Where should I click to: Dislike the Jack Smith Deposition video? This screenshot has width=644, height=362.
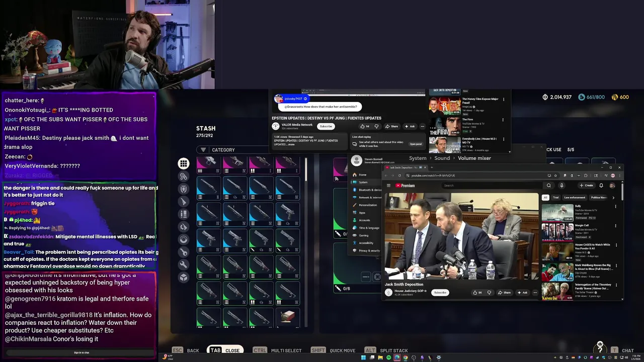489,293
